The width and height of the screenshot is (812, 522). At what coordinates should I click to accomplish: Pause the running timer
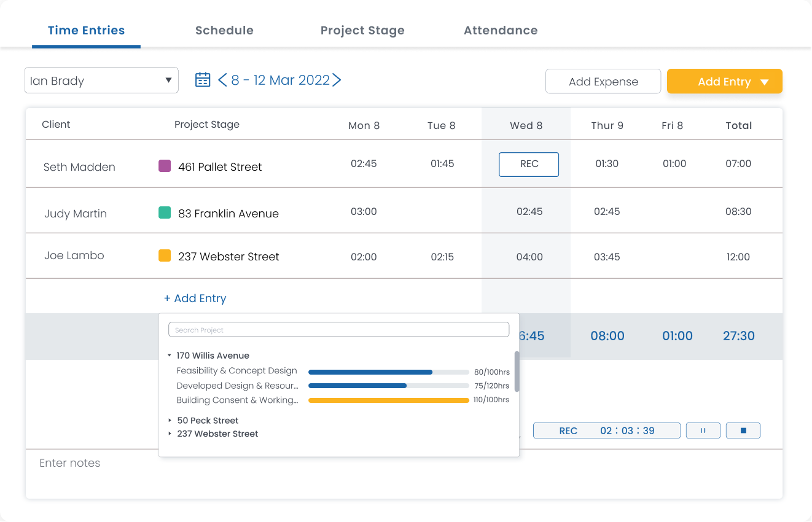point(703,430)
